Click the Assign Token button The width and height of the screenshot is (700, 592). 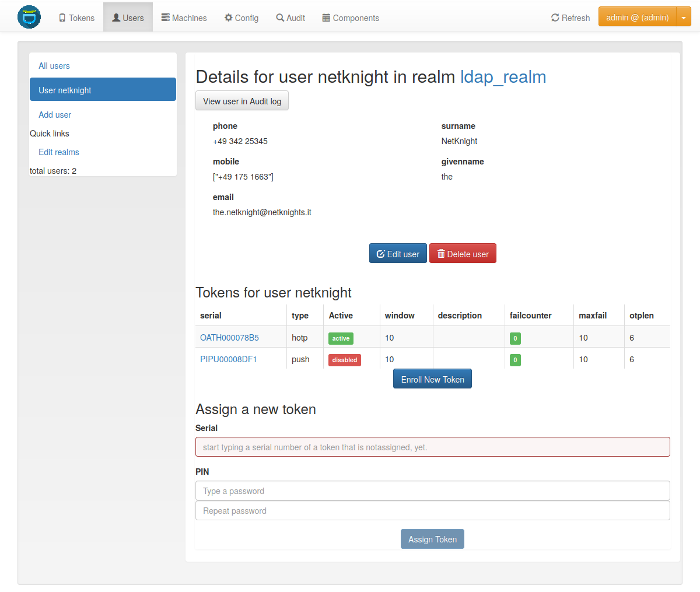click(x=432, y=539)
